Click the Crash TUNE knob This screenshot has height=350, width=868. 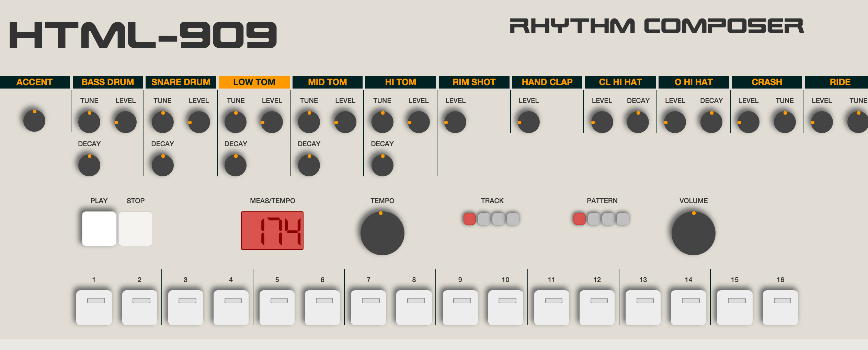pyautogui.click(x=785, y=122)
